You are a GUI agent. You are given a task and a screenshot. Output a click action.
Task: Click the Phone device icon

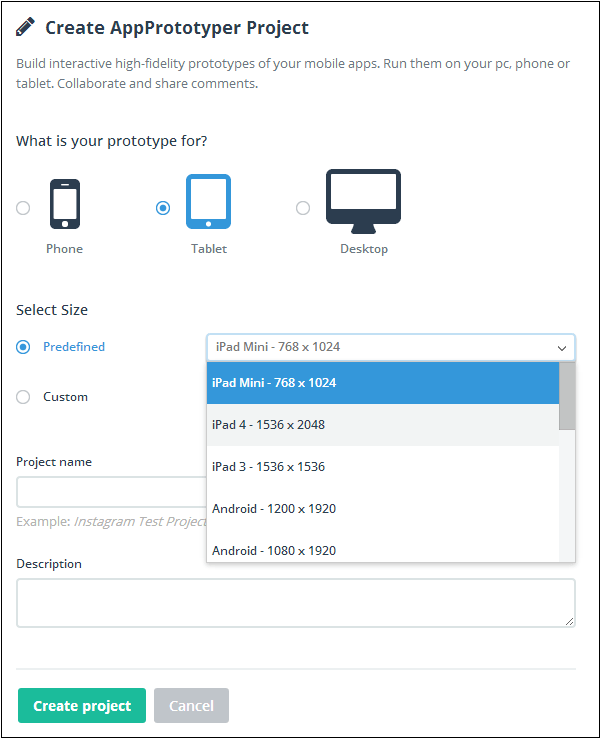65,204
